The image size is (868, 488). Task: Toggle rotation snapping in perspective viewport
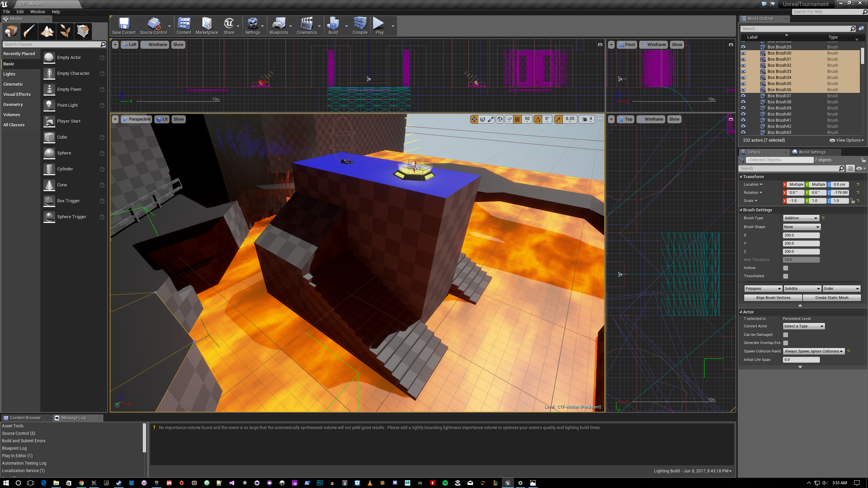[x=538, y=119]
